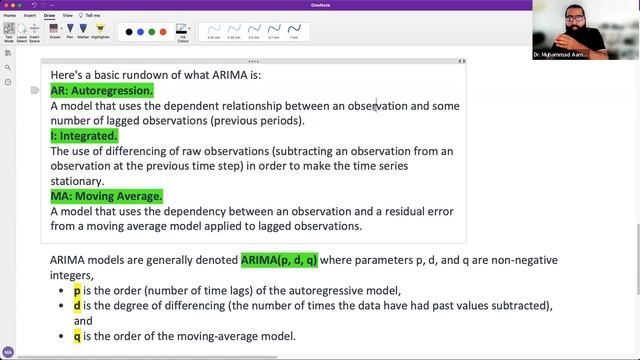Image resolution: width=640 pixels, height=360 pixels.
Task: Grab the note container dotted handle
Action: pyautogui.click(x=253, y=62)
